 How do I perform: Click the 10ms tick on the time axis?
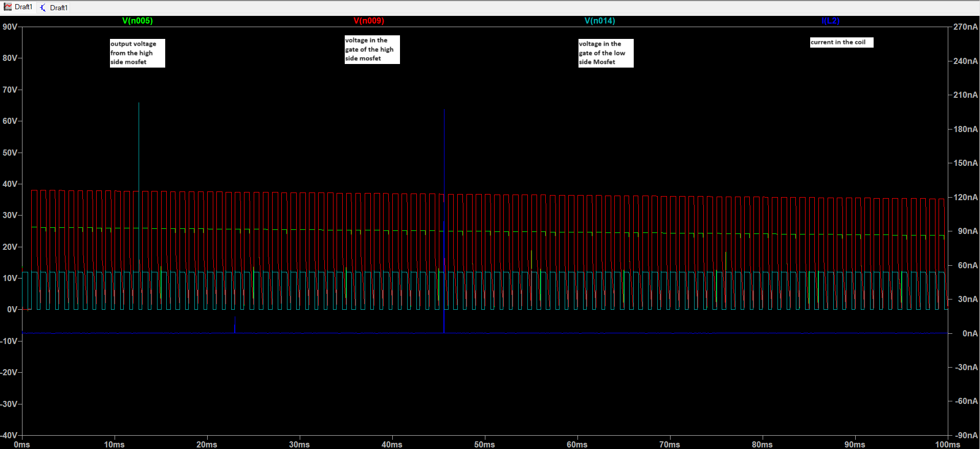(114, 444)
